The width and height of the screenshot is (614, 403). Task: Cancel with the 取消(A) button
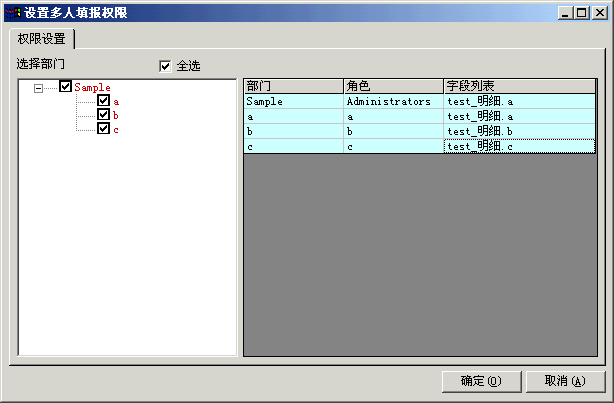point(565,381)
